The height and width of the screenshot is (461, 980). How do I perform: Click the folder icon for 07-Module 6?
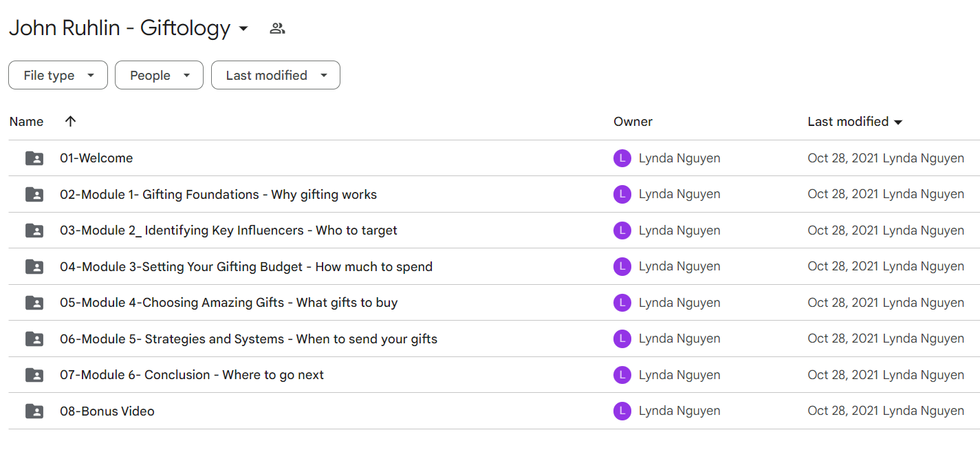[34, 375]
